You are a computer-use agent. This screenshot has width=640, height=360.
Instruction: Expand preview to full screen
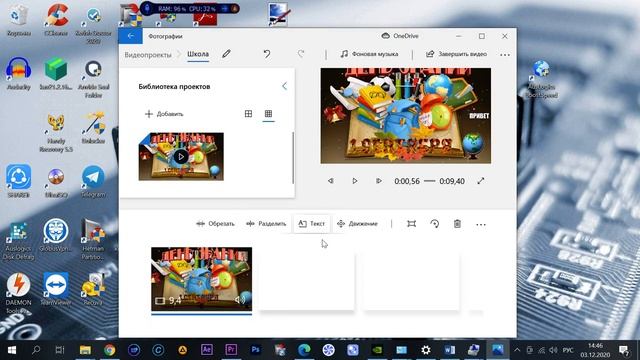pyautogui.click(x=481, y=181)
